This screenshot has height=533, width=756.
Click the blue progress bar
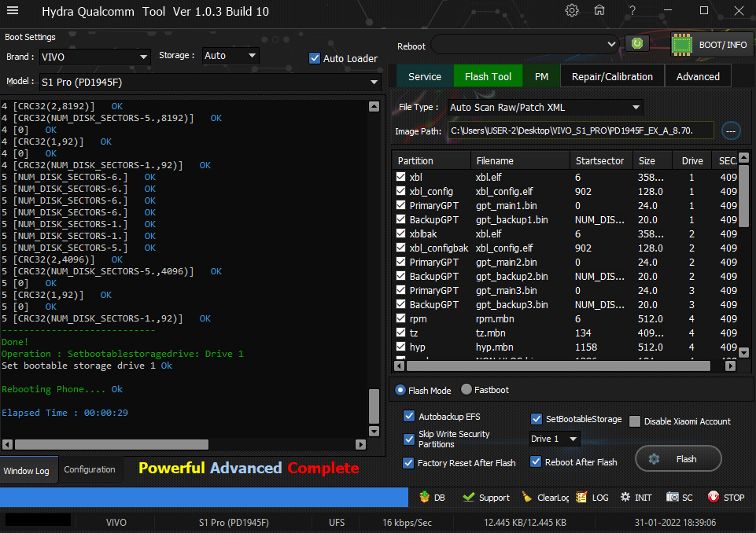(x=204, y=497)
